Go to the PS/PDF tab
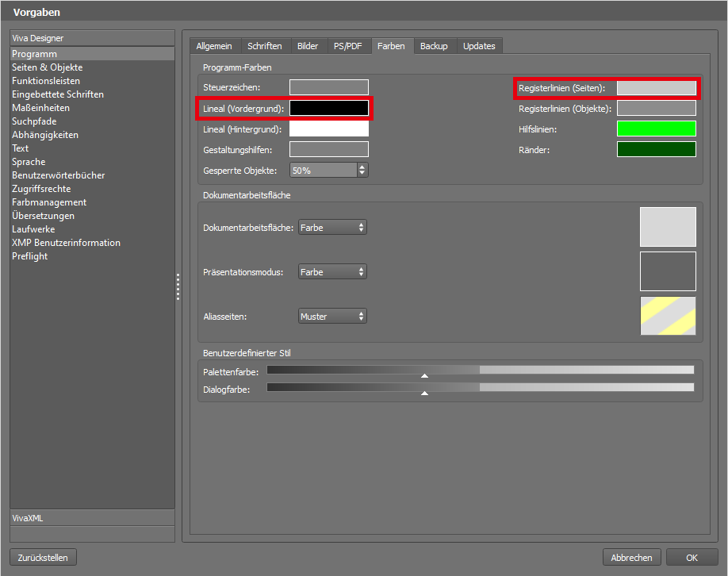This screenshot has width=728, height=576. click(x=348, y=46)
